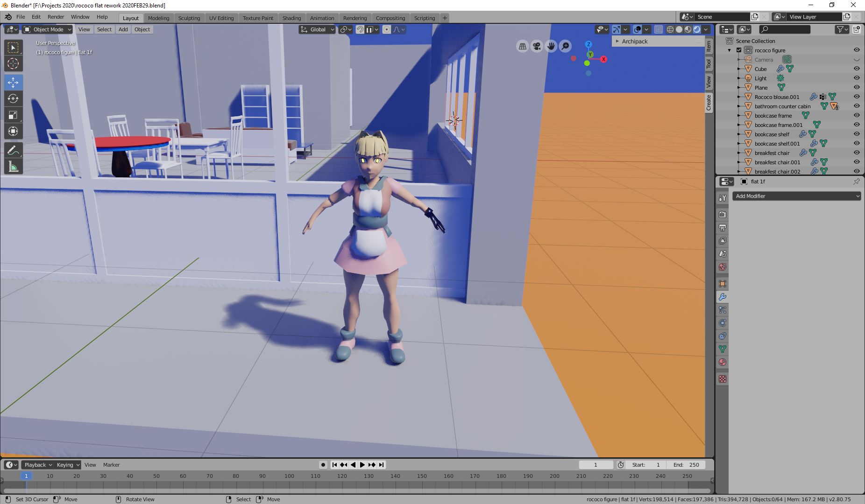Hide the Light object in outliner
This screenshot has height=504, width=865.
pyautogui.click(x=857, y=78)
